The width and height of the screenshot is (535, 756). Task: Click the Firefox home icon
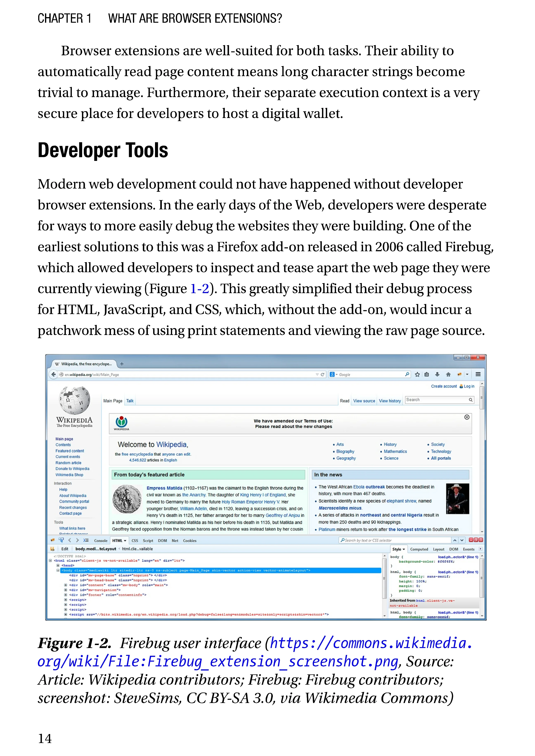click(448, 374)
